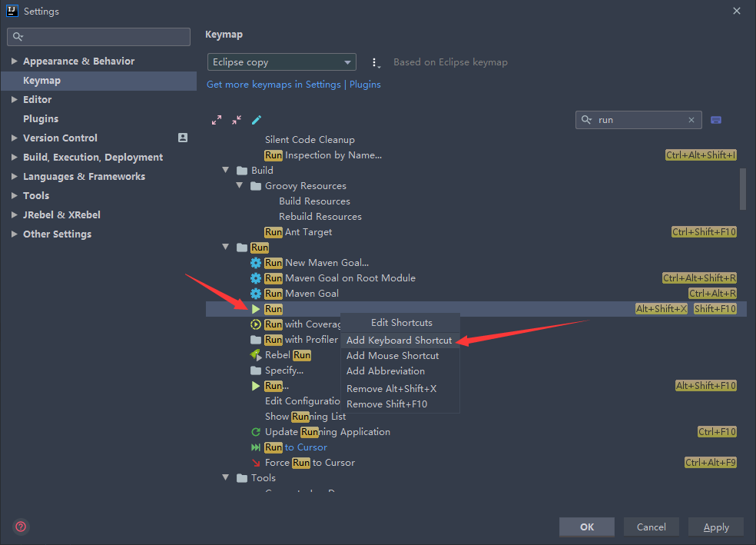The width and height of the screenshot is (756, 545).
Task: Collapse the Run folder group in the action tree
Action: coord(226,247)
